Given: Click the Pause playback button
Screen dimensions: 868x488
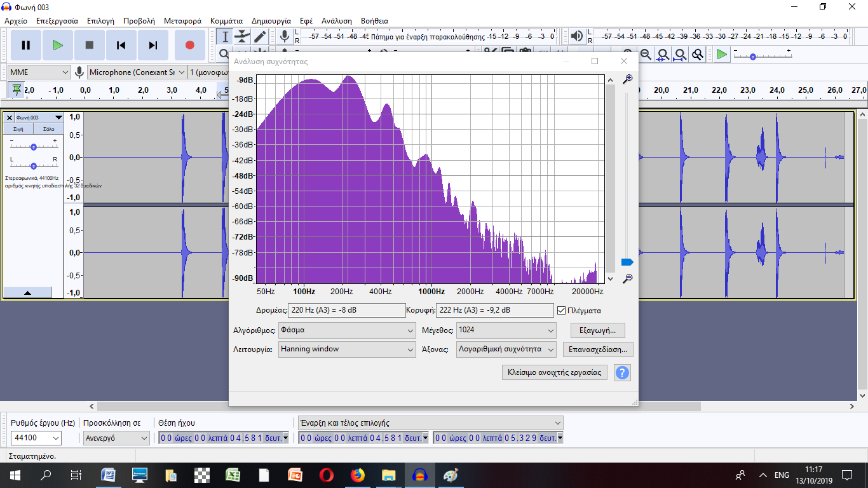Looking at the screenshot, I should [x=26, y=45].
